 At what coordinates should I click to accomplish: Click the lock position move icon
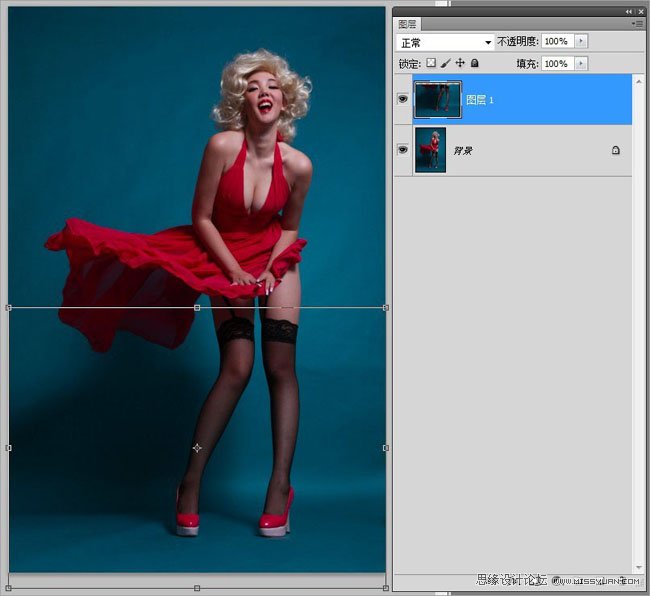[460, 63]
